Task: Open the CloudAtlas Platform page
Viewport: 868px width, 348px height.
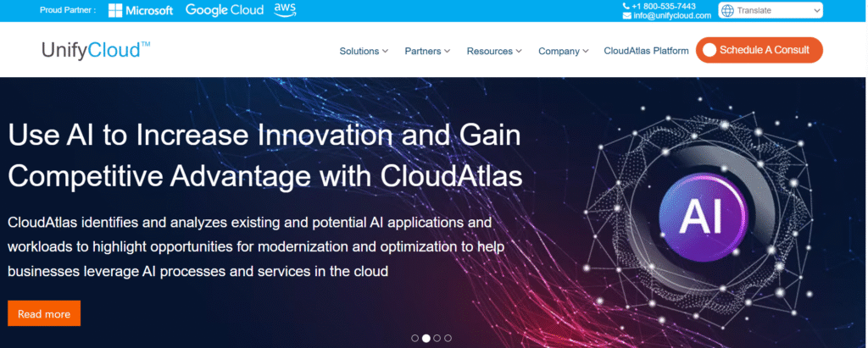Action: pos(646,51)
